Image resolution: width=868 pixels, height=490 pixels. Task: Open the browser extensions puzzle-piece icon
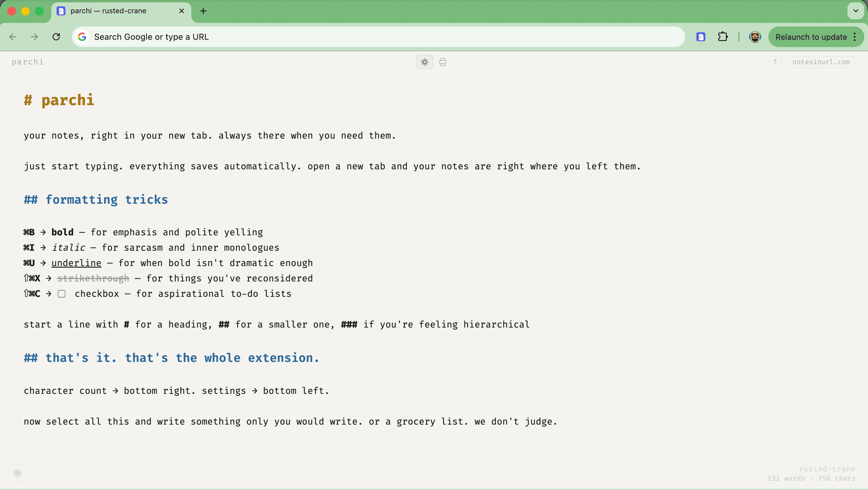click(723, 37)
